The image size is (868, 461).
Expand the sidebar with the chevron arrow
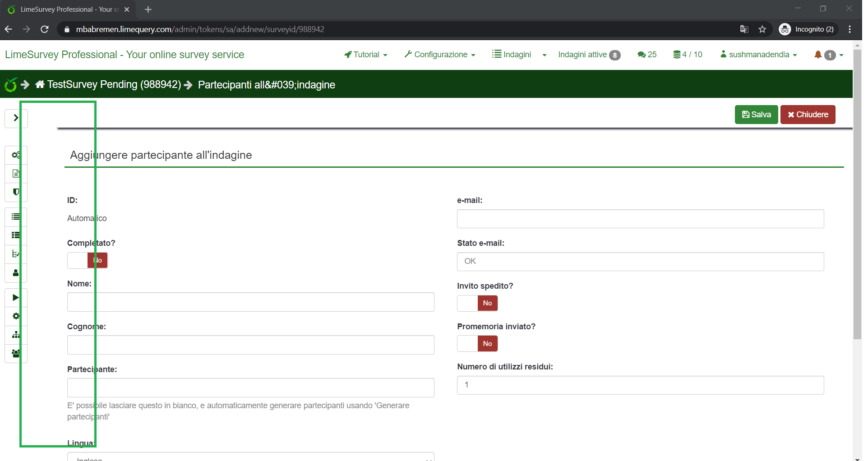coord(16,118)
